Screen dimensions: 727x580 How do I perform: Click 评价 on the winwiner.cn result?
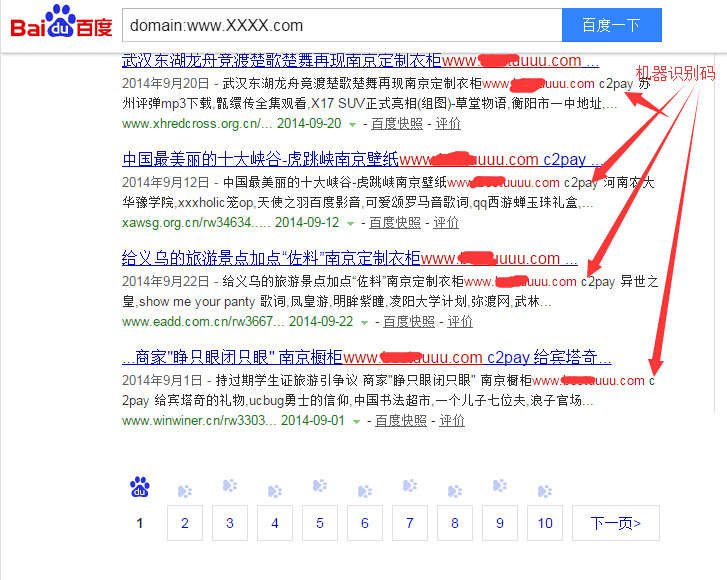[x=452, y=421]
